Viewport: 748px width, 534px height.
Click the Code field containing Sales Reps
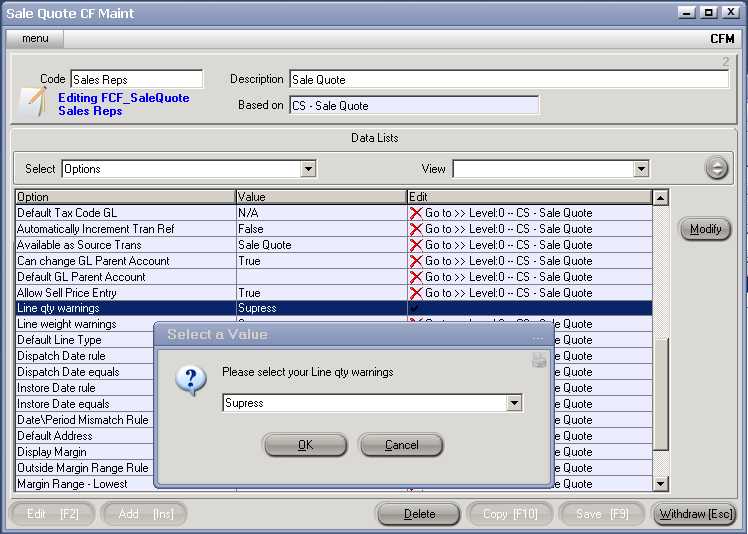[x=136, y=79]
